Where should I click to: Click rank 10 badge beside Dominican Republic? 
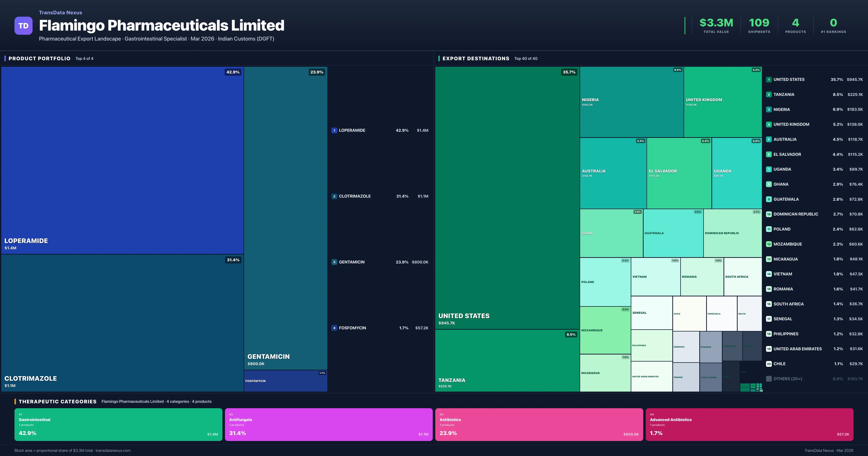tap(769, 214)
